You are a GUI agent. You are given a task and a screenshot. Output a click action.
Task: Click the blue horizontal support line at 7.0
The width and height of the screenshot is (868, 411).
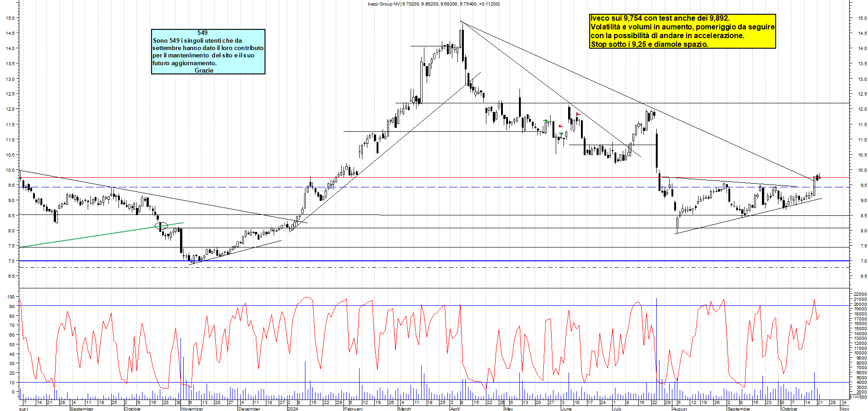click(x=434, y=261)
